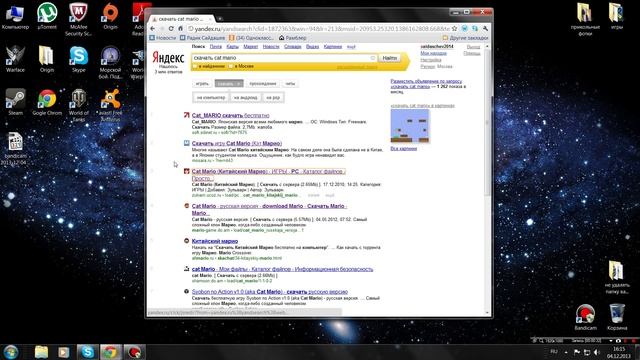Open the World of Tanks shortcut
The image size is (640, 360).
tap(78, 105)
